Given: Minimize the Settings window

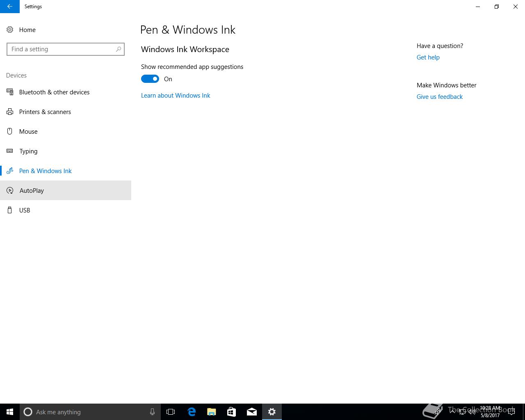Looking at the screenshot, I should 478,7.
